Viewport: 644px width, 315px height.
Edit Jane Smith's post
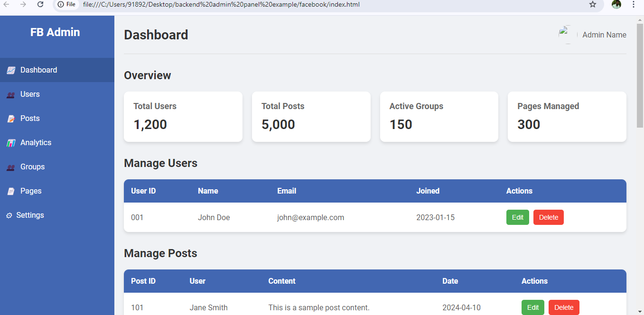532,307
